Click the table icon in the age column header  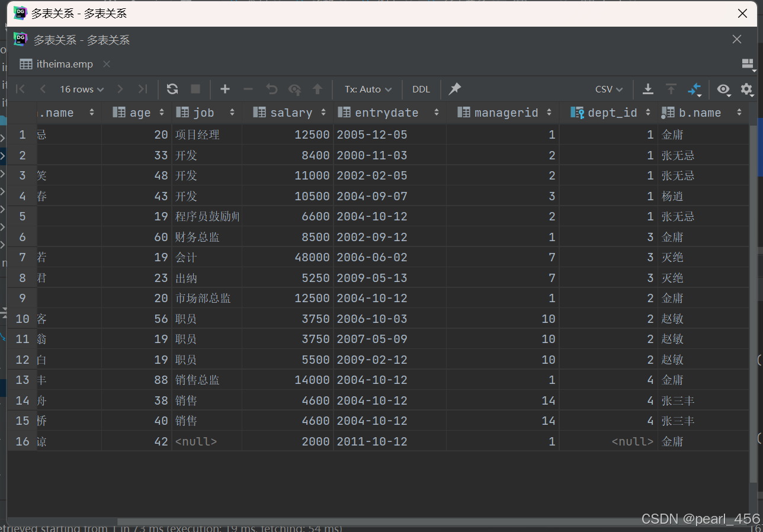click(119, 112)
